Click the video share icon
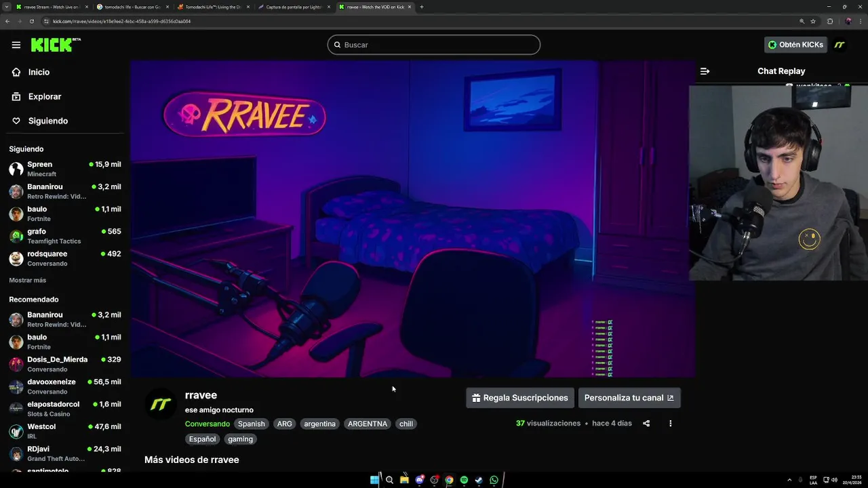The width and height of the screenshot is (868, 488). [646, 424]
